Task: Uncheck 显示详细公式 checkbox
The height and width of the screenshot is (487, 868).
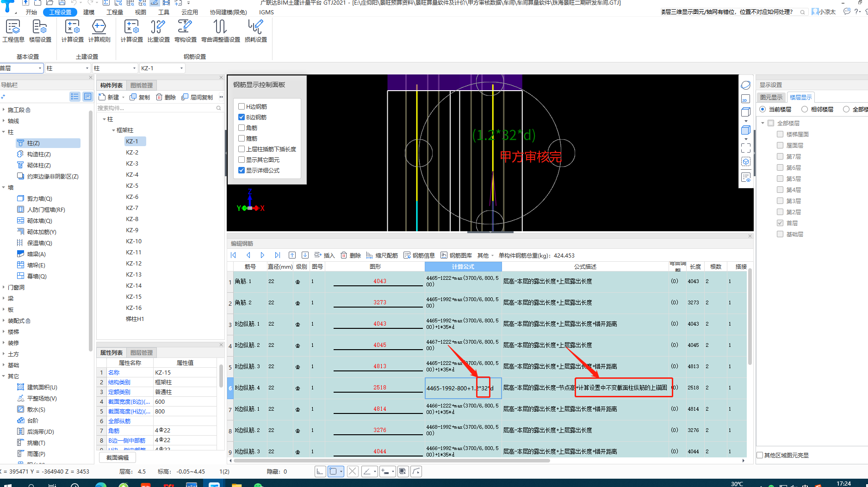Action: (242, 170)
